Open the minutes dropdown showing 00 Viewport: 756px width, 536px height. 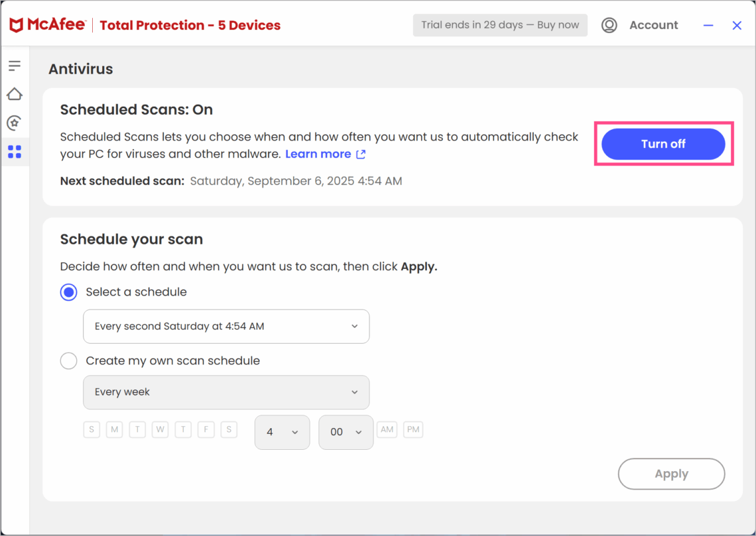click(x=346, y=432)
